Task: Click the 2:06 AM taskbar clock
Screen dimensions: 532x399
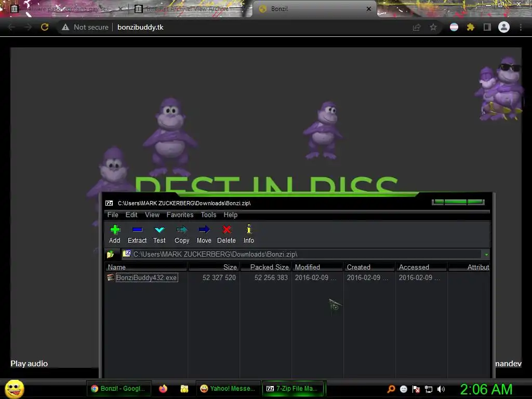Action: 486,389
